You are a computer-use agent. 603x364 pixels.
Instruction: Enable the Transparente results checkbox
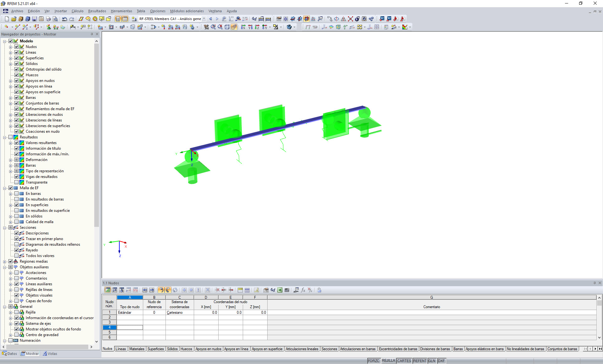pyautogui.click(x=16, y=182)
